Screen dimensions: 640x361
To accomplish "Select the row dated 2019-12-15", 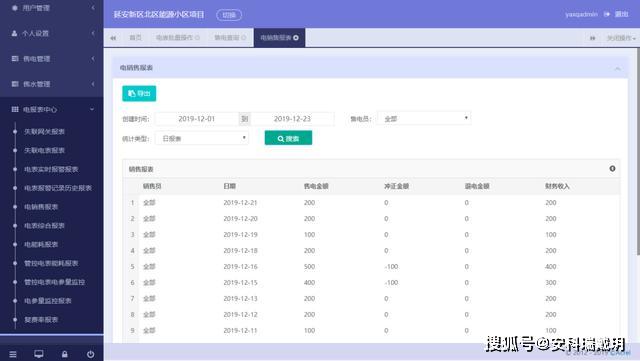I will pos(371,283).
